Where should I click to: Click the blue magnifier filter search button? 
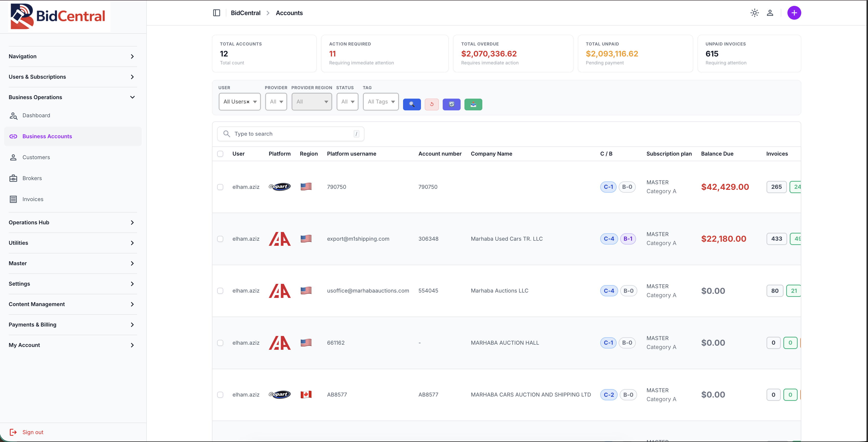click(412, 104)
